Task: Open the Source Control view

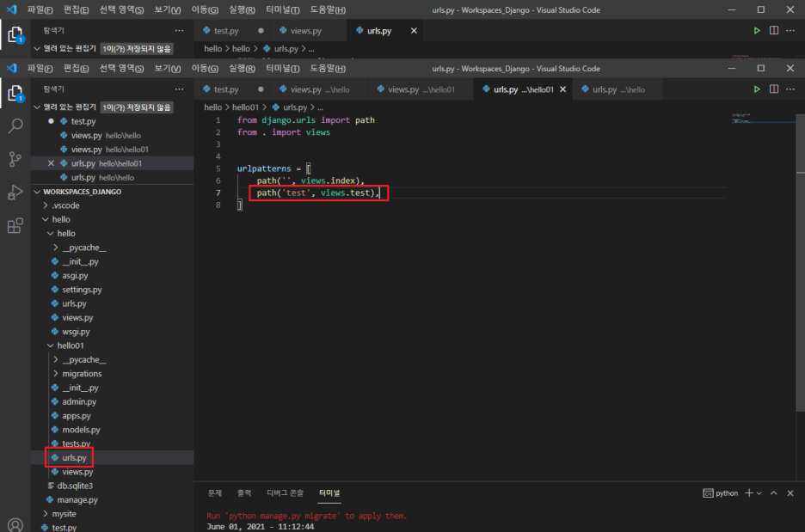Action: point(15,159)
